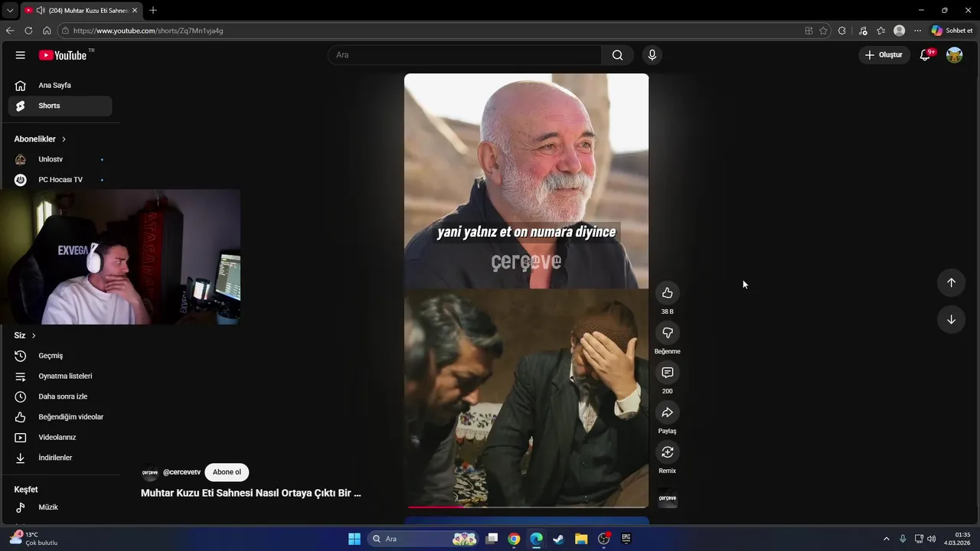Dislike this Short with thumbs down
980x551 pixels.
coord(668,333)
